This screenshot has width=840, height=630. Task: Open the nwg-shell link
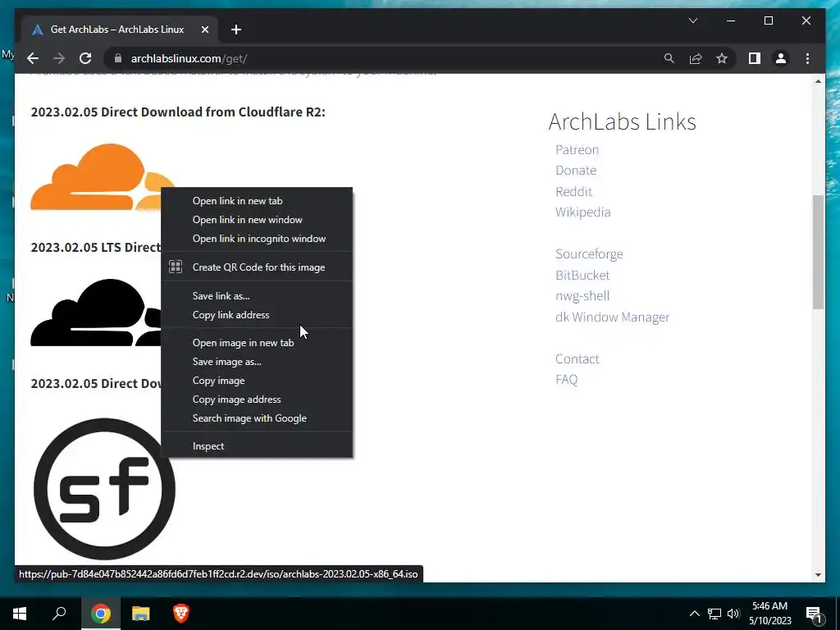(x=582, y=295)
